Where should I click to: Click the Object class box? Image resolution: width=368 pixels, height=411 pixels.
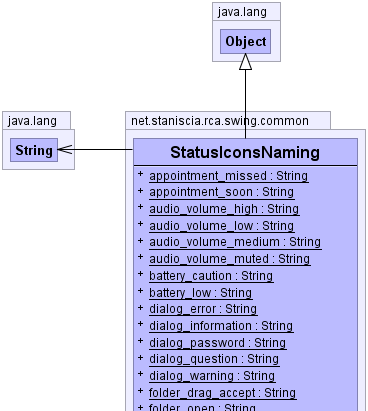click(x=245, y=41)
